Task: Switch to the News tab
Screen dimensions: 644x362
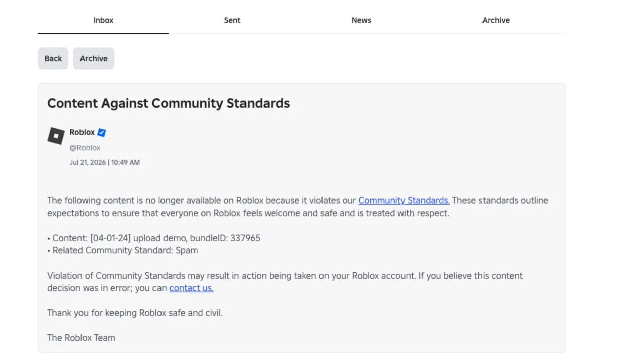Action: click(x=361, y=20)
